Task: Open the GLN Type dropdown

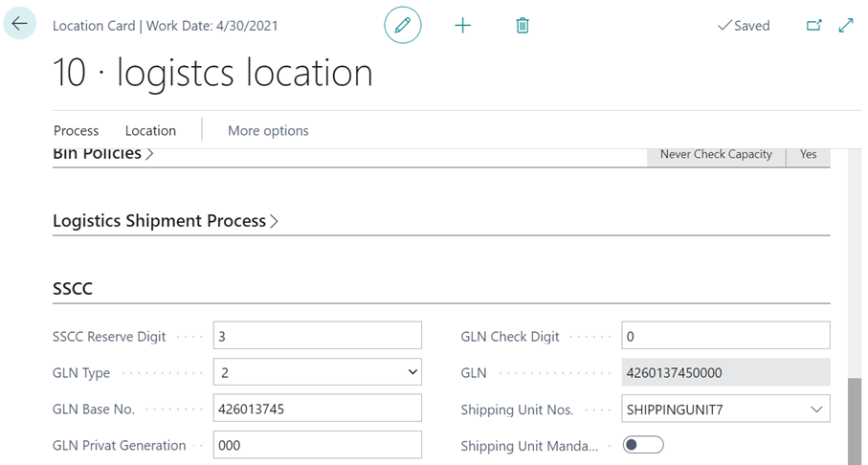Action: (317, 372)
